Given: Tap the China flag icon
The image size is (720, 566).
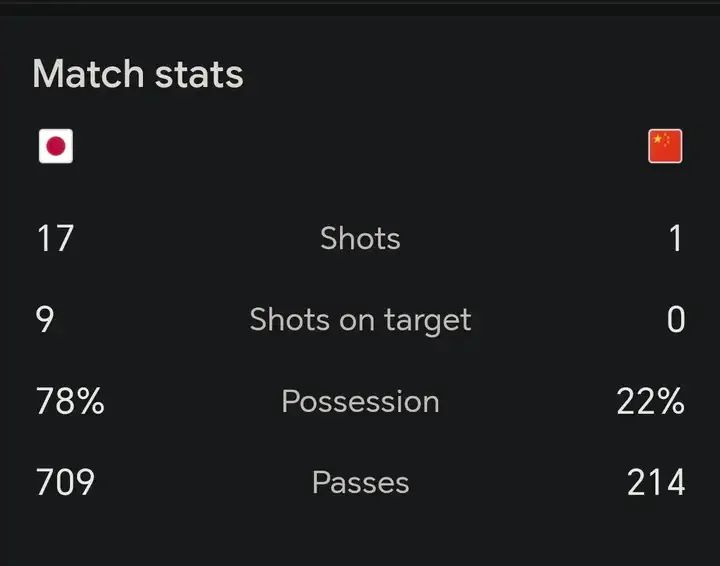Looking at the screenshot, I should (665, 146).
